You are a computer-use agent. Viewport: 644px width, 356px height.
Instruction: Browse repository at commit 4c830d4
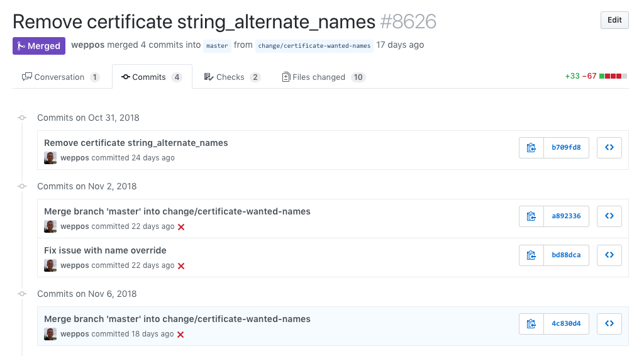point(609,323)
